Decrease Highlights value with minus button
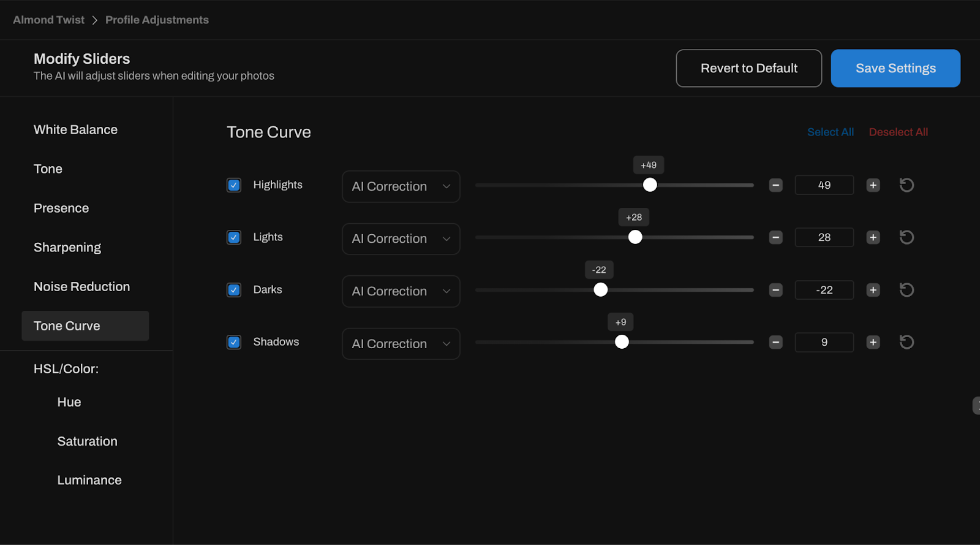The height and width of the screenshot is (545, 980). (x=775, y=185)
